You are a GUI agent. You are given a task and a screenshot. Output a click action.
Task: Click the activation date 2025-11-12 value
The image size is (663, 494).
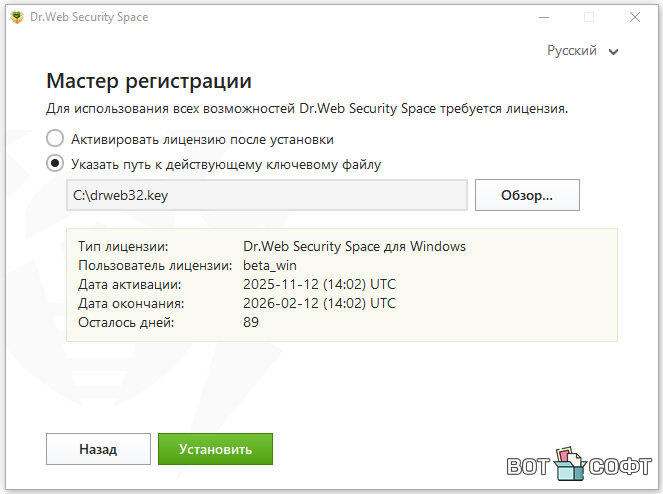click(319, 284)
